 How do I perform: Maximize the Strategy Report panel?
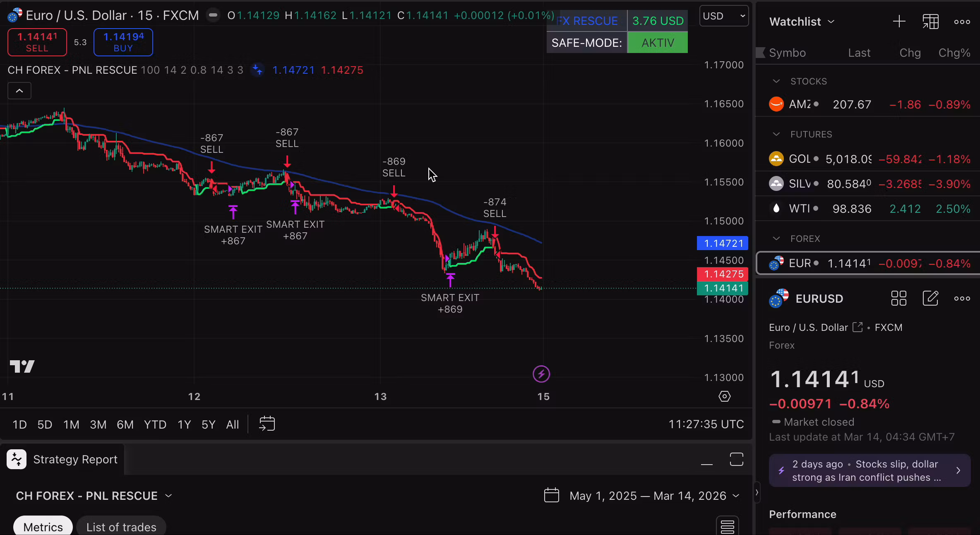point(736,460)
